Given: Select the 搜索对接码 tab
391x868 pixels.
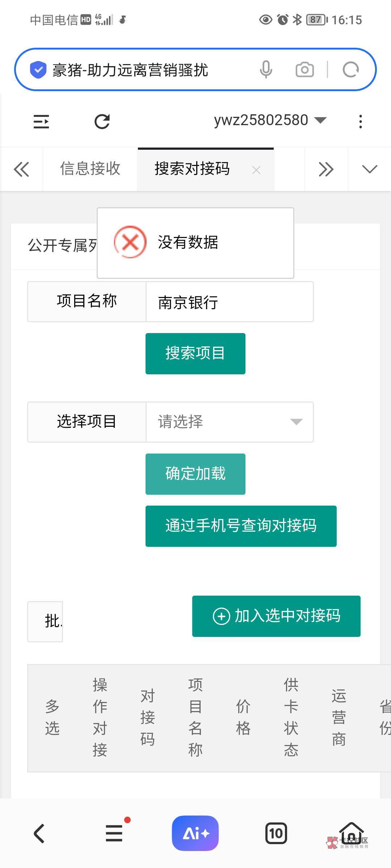Looking at the screenshot, I should click(x=192, y=169).
